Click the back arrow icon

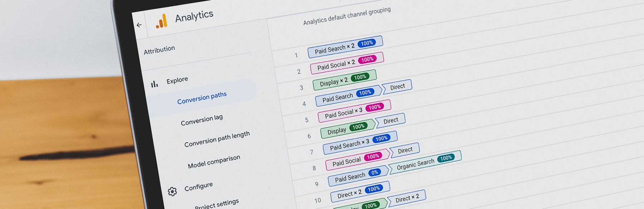(x=139, y=25)
